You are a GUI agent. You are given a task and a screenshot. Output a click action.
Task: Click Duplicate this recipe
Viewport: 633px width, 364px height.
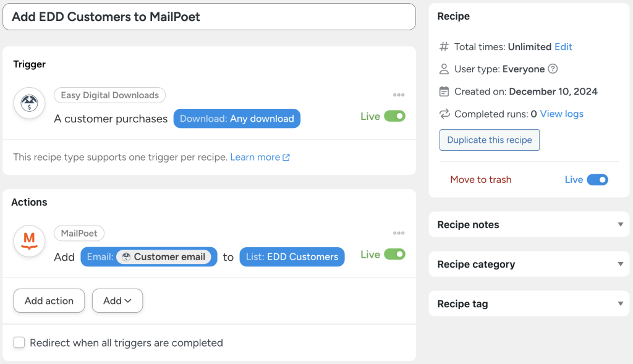click(x=489, y=140)
